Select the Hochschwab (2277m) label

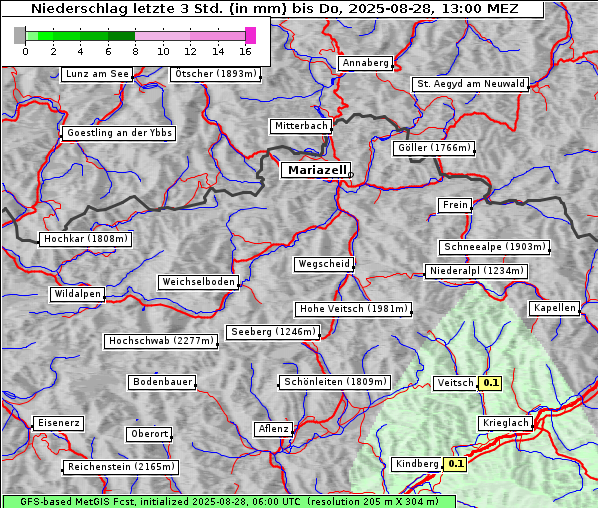pyautogui.click(x=161, y=341)
